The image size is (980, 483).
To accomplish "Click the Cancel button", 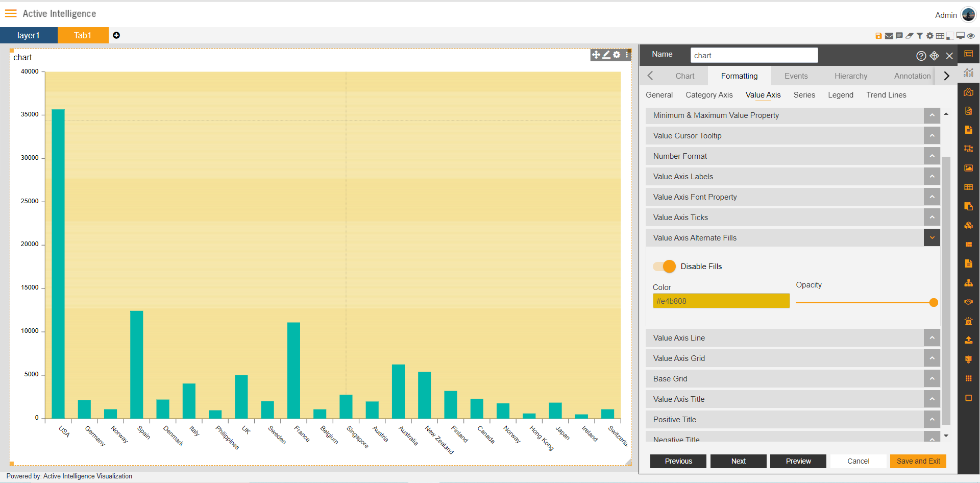I will point(859,461).
